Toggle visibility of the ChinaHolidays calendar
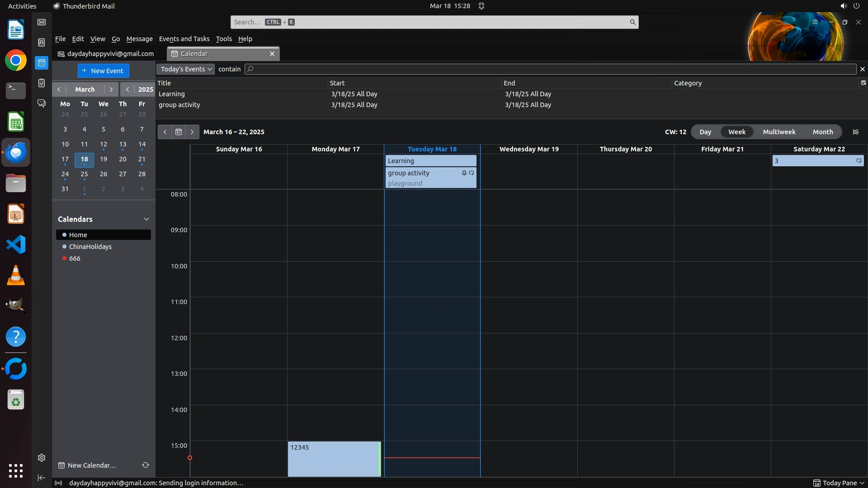The width and height of the screenshot is (868, 488). [65, 247]
